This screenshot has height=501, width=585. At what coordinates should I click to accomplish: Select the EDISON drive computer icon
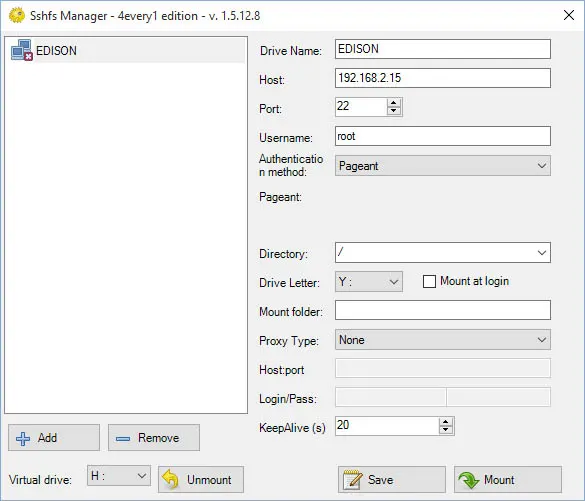tap(22, 50)
